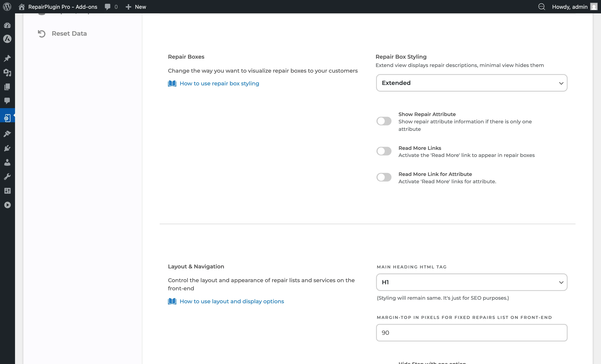
Task: Click the Settings sliders icon
Action: tap(7, 191)
